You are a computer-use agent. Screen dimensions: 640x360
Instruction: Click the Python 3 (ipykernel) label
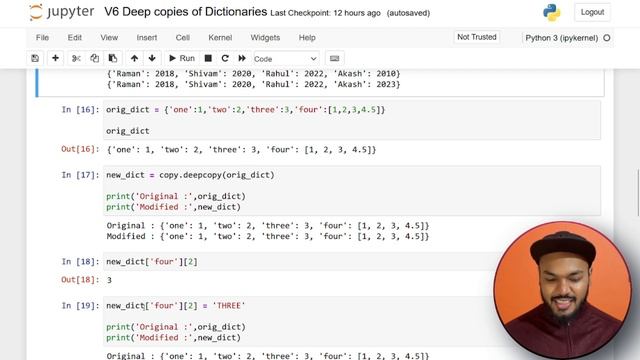click(562, 38)
